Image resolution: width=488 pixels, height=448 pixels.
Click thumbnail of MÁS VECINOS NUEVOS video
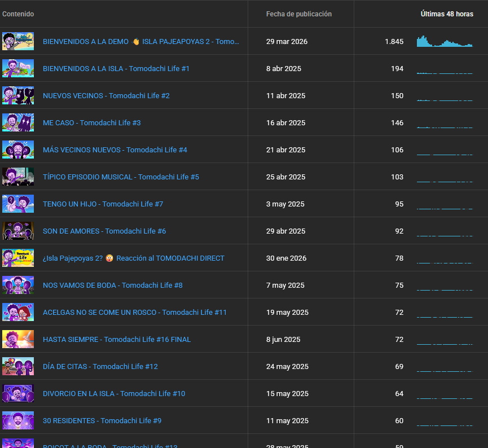click(18, 150)
